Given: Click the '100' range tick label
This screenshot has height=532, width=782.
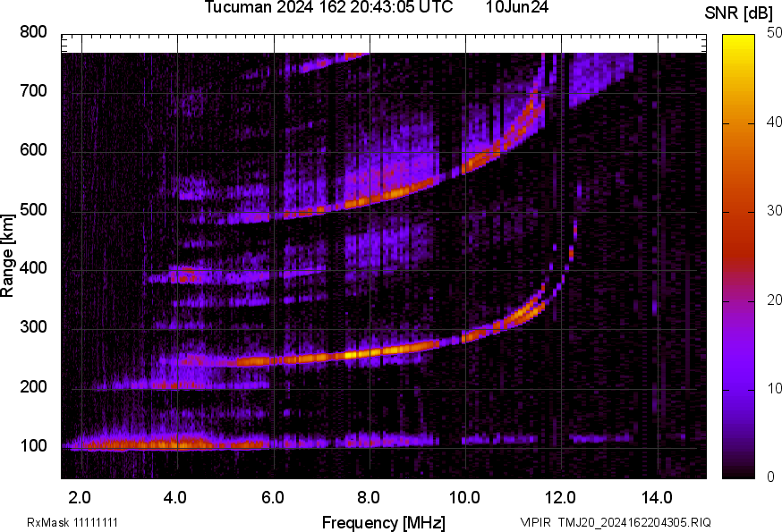Looking at the screenshot, I should (x=33, y=444).
